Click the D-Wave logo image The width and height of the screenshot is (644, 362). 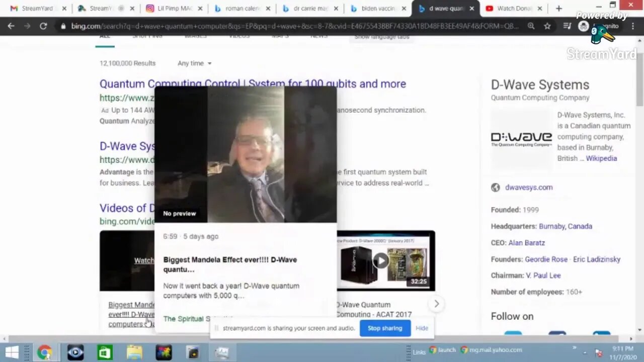tap(521, 139)
